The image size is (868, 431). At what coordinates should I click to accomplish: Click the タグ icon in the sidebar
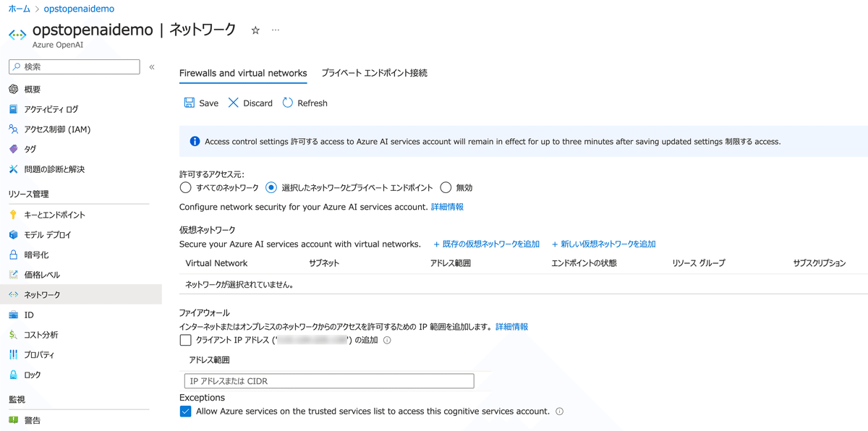[x=13, y=149]
